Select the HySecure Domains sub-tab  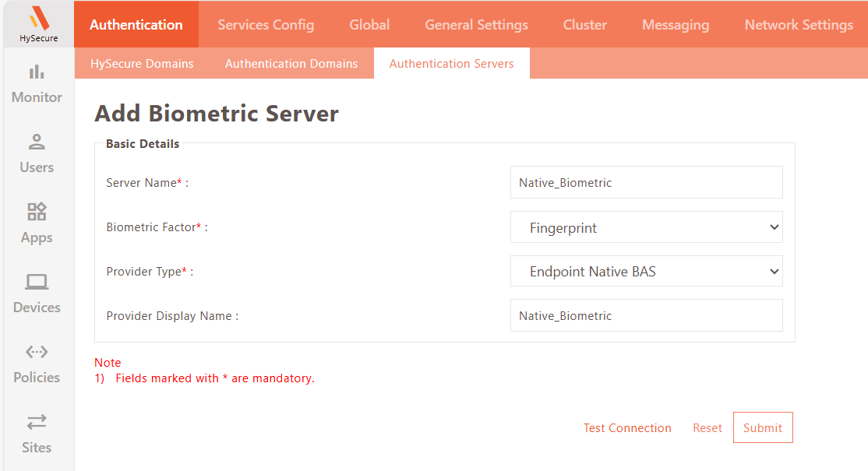pyautogui.click(x=142, y=64)
